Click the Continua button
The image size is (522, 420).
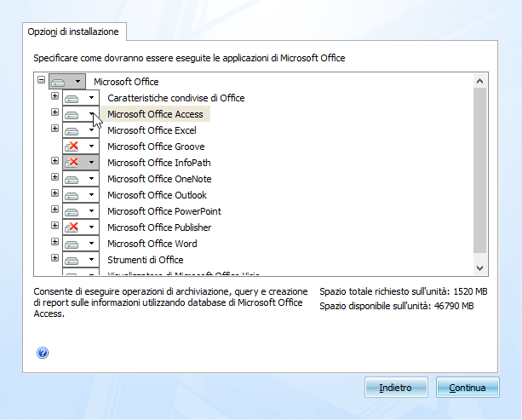pos(468,388)
